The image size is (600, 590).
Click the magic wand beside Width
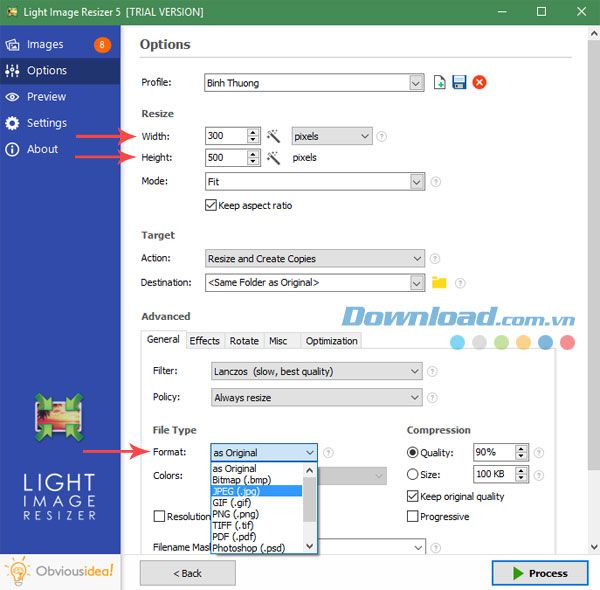pyautogui.click(x=273, y=136)
